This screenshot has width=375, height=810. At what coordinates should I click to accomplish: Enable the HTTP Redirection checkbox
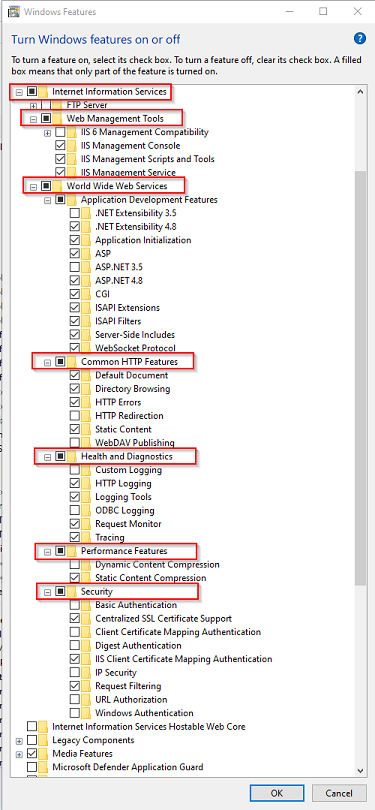(x=74, y=416)
